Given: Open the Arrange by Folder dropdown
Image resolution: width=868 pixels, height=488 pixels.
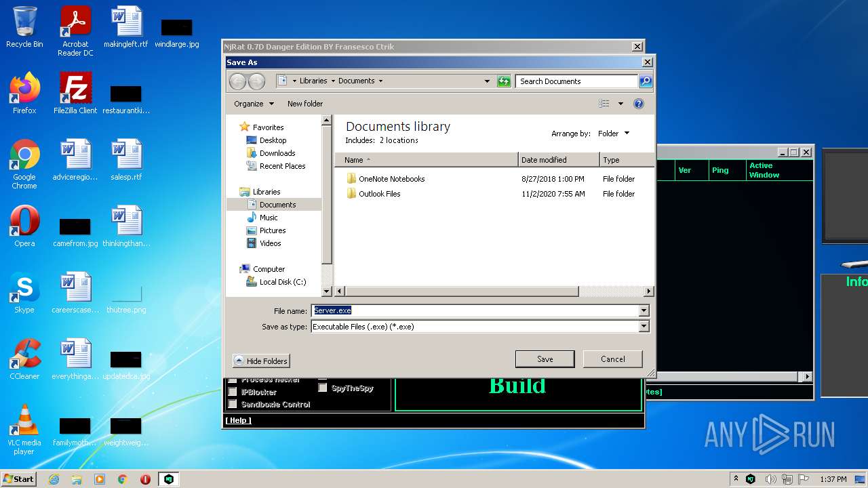Looking at the screenshot, I should click(614, 134).
